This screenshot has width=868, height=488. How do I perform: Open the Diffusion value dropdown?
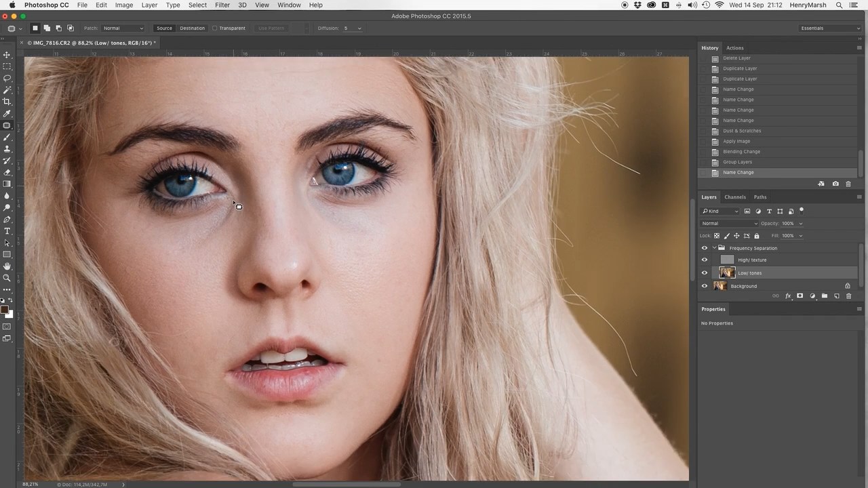[x=359, y=28]
